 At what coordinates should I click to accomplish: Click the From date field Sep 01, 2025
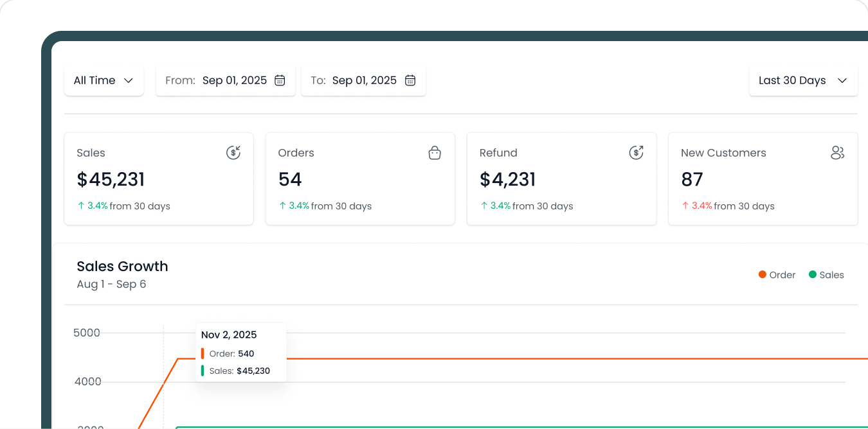[234, 80]
